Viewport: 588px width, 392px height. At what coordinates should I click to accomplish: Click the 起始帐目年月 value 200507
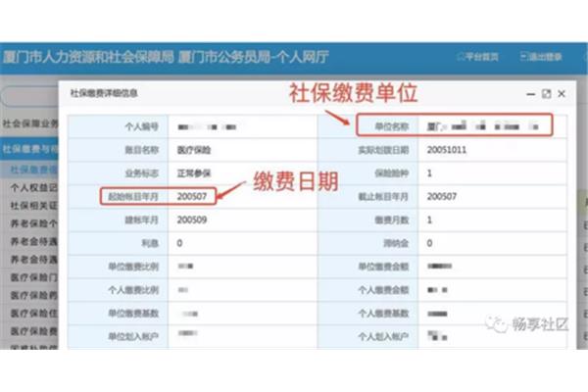click(192, 196)
